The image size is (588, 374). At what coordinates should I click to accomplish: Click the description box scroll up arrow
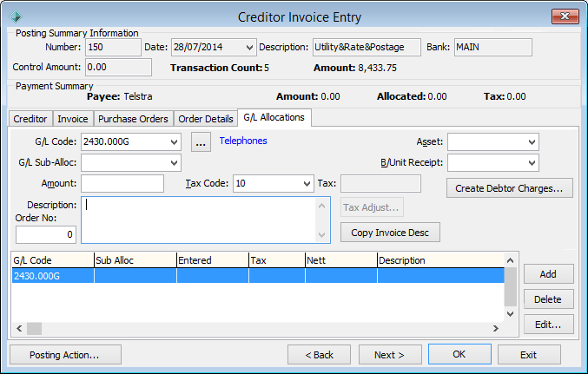click(x=321, y=206)
